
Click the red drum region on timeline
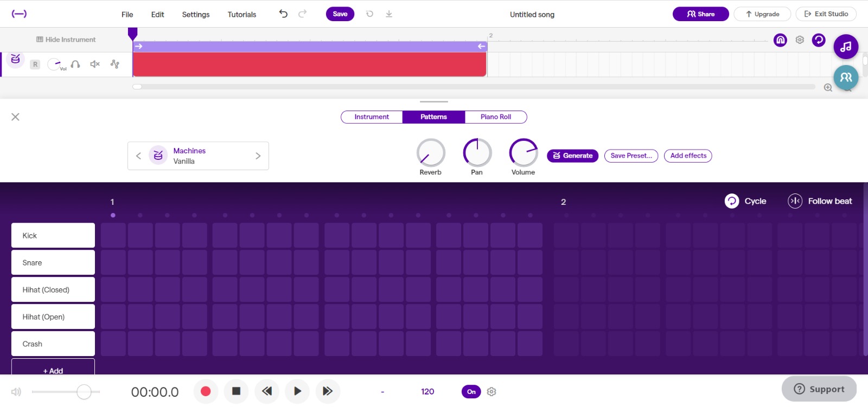tap(309, 64)
